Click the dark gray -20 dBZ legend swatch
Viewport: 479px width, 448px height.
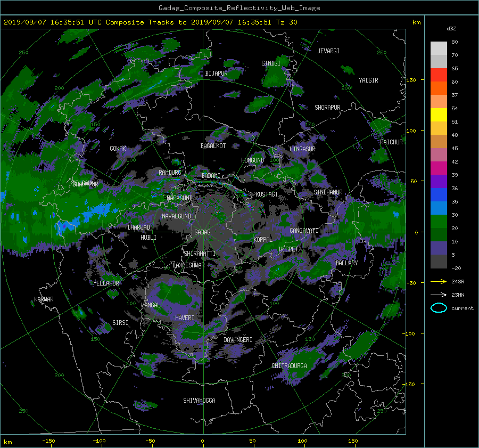[x=439, y=262]
